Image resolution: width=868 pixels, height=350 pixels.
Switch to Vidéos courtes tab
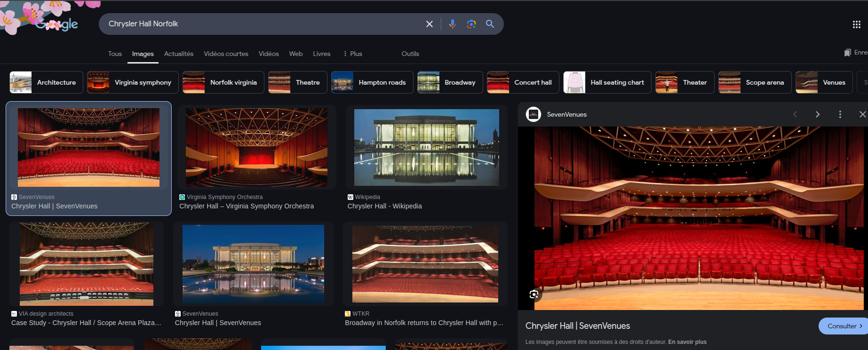226,54
